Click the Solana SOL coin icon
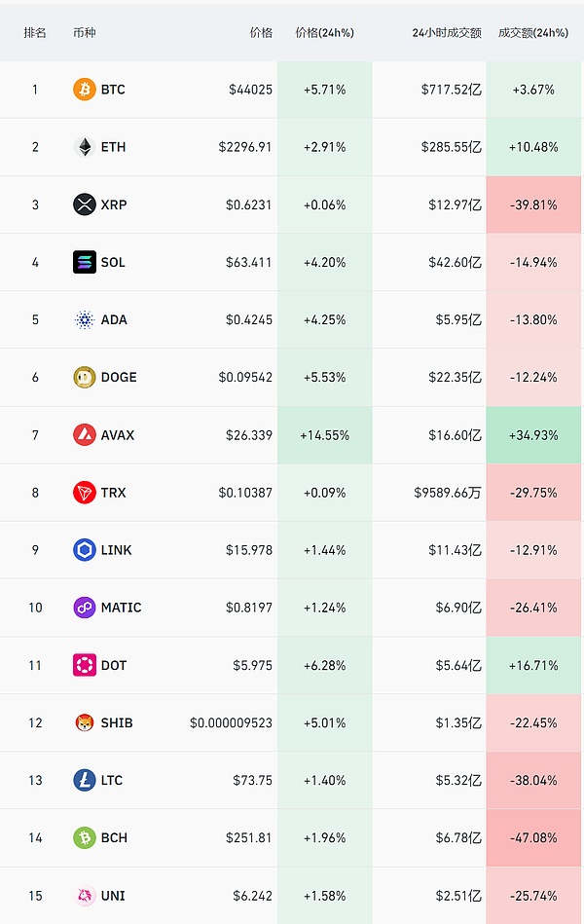584x924 pixels. pyautogui.click(x=85, y=262)
